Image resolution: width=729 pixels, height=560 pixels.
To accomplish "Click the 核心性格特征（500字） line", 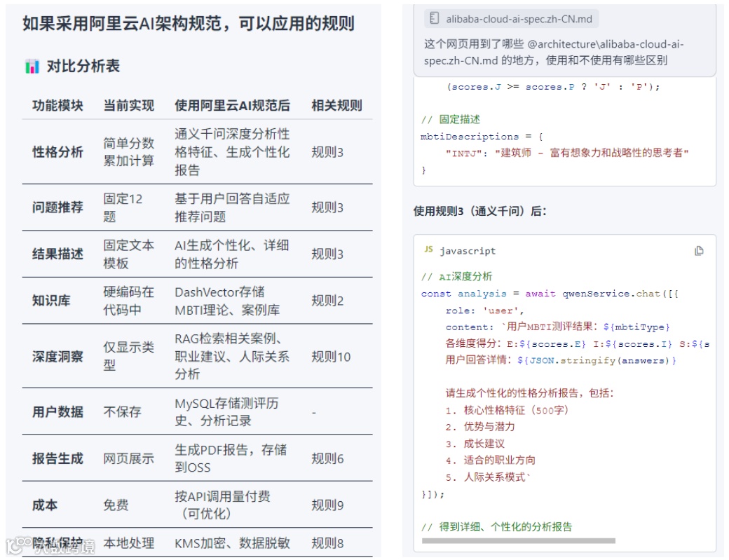I will tap(507, 410).
